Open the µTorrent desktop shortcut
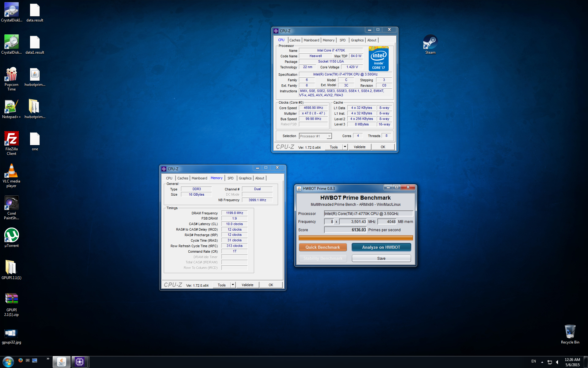588x368 pixels. [x=11, y=238]
